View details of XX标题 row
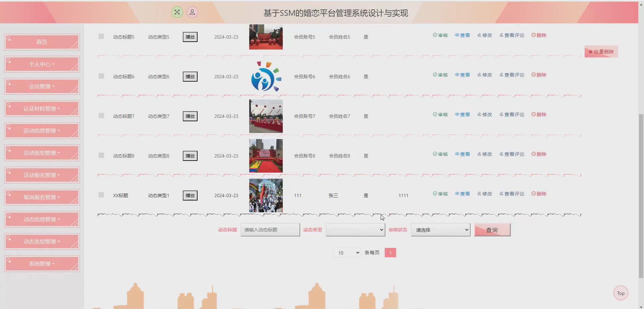This screenshot has height=309, width=644. [x=463, y=194]
